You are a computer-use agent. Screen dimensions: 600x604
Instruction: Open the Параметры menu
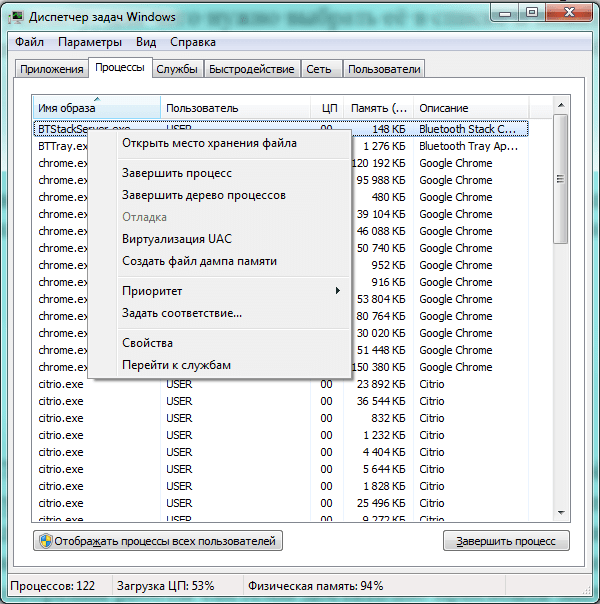(x=90, y=42)
